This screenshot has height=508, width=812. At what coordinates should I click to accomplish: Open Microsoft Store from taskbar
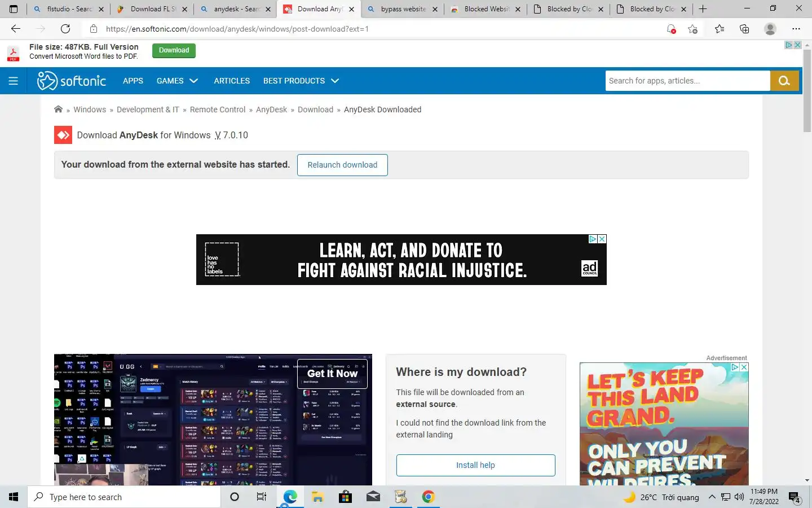345,497
